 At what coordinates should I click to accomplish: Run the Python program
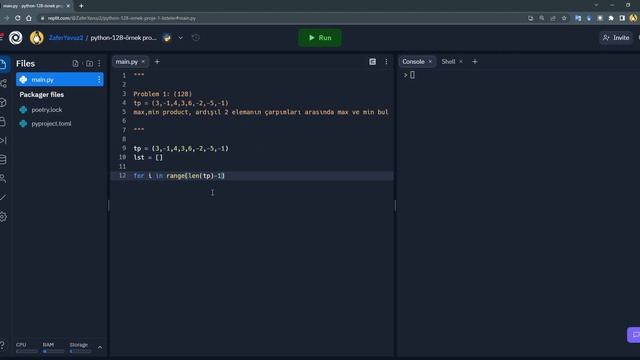[x=320, y=38]
